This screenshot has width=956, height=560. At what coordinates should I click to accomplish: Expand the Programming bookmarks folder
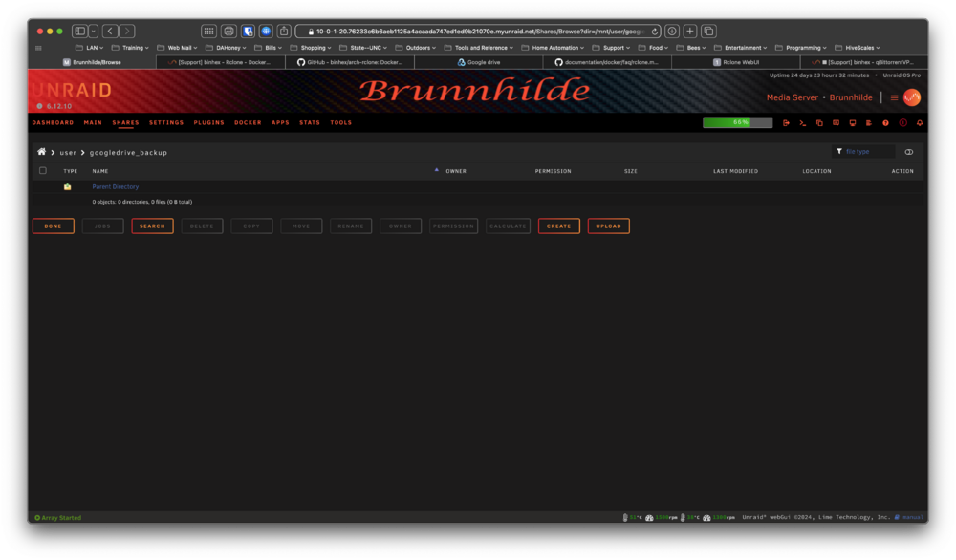pyautogui.click(x=800, y=48)
